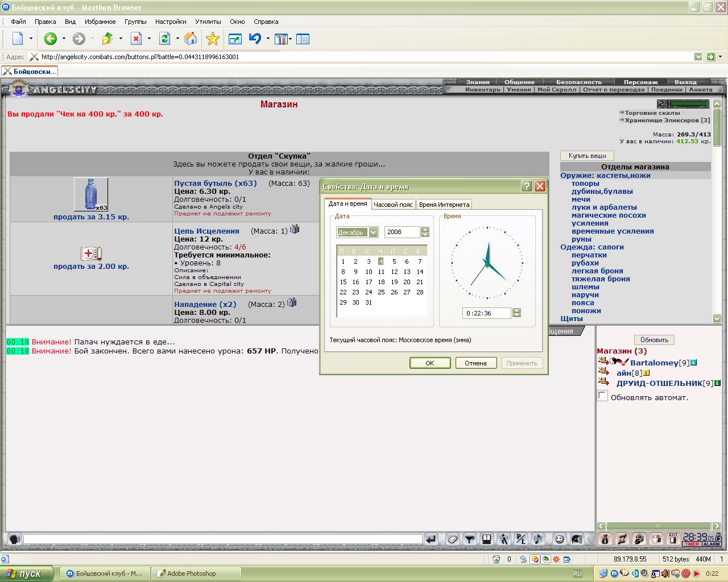The width and height of the screenshot is (728, 582).
Task: Click the green Back arrow in browser toolbar
Action: tap(51, 39)
